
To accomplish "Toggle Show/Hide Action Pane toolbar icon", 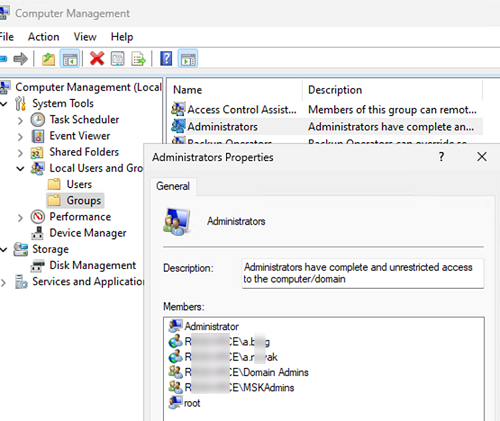I will point(188,59).
